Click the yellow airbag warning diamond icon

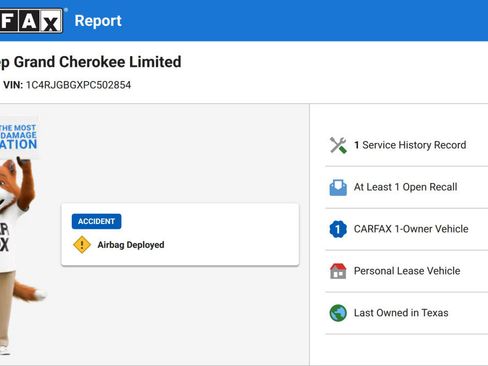click(82, 245)
